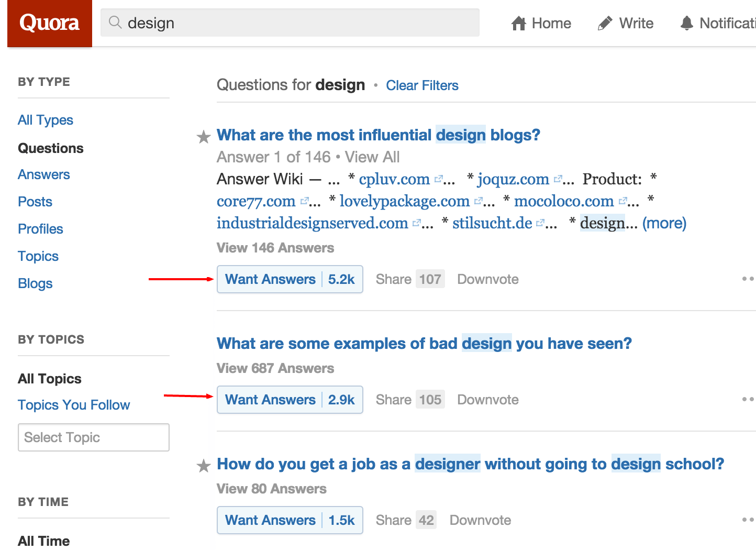Viewport: 756px width, 550px height.
Task: Click the search magnifier icon
Action: pyautogui.click(x=115, y=23)
